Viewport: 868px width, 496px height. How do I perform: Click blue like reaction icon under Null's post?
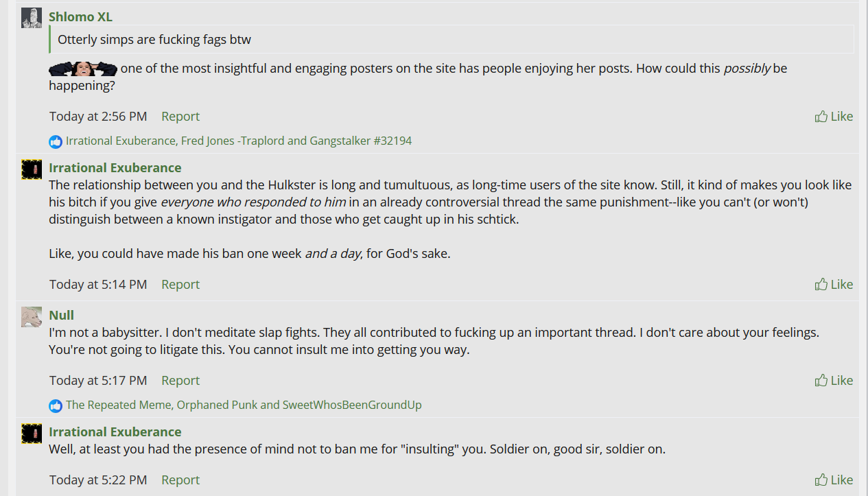[56, 406]
